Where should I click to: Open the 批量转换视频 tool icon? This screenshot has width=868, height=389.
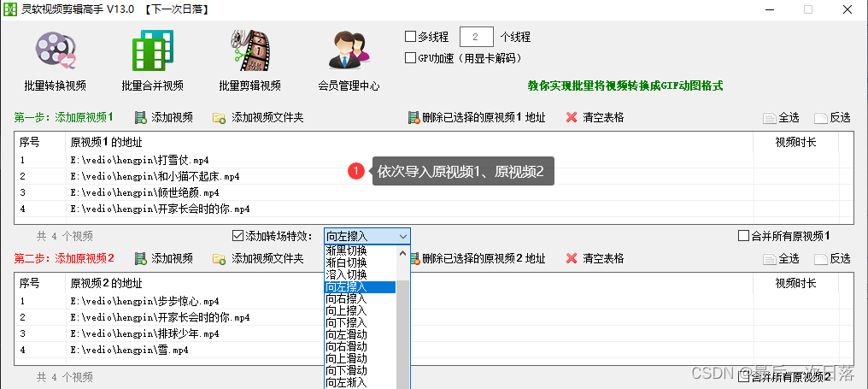[x=56, y=50]
